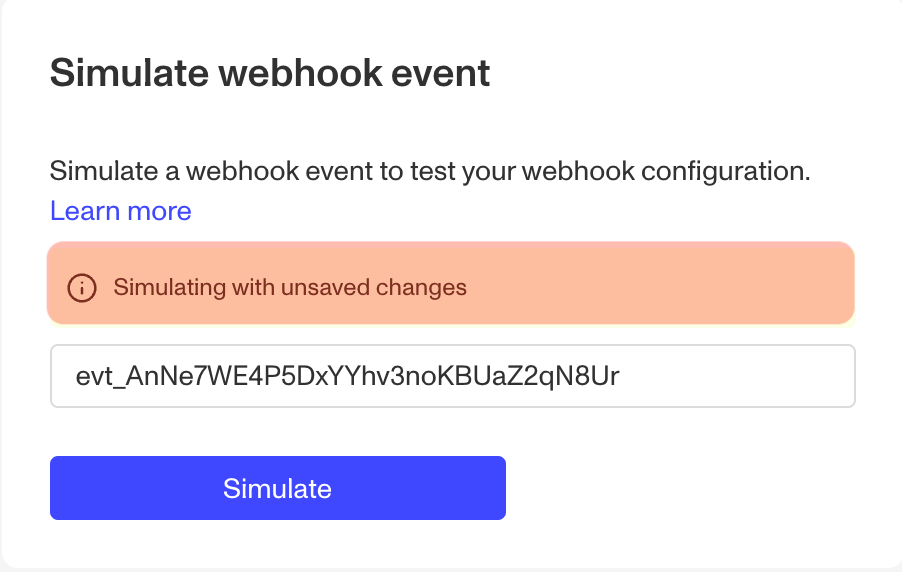The height and width of the screenshot is (572, 902).
Task: Focus the event ID input field
Action: tap(453, 376)
